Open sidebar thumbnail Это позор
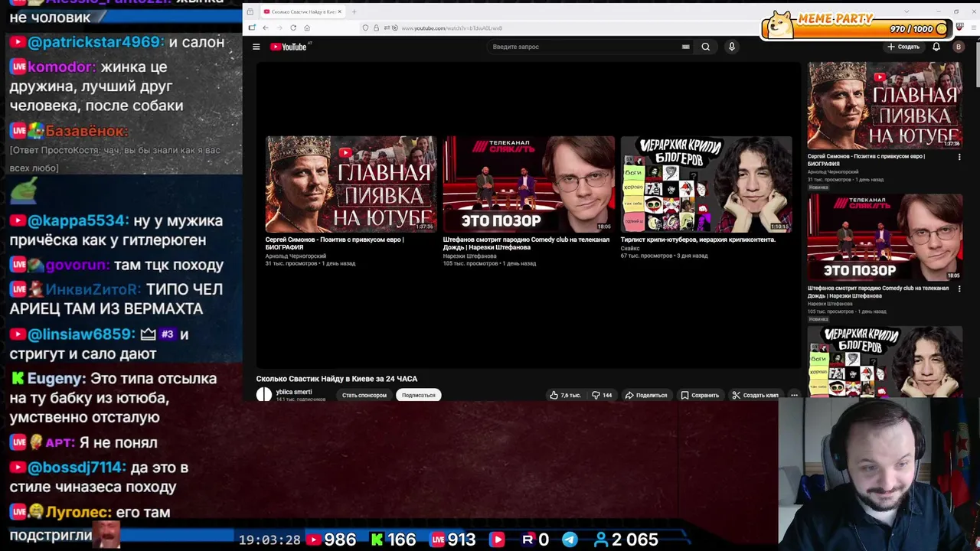980x551 pixels. (x=885, y=238)
